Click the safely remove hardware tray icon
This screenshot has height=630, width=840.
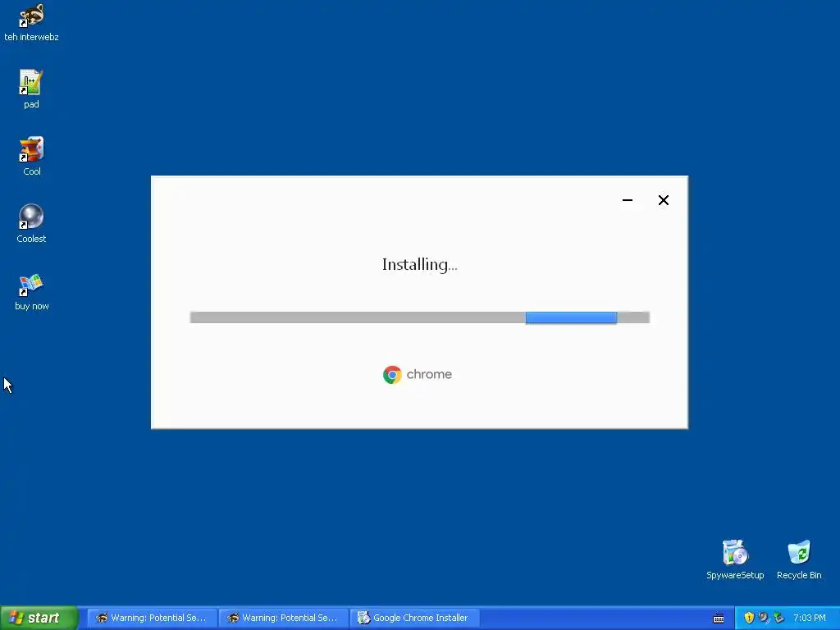click(x=778, y=618)
